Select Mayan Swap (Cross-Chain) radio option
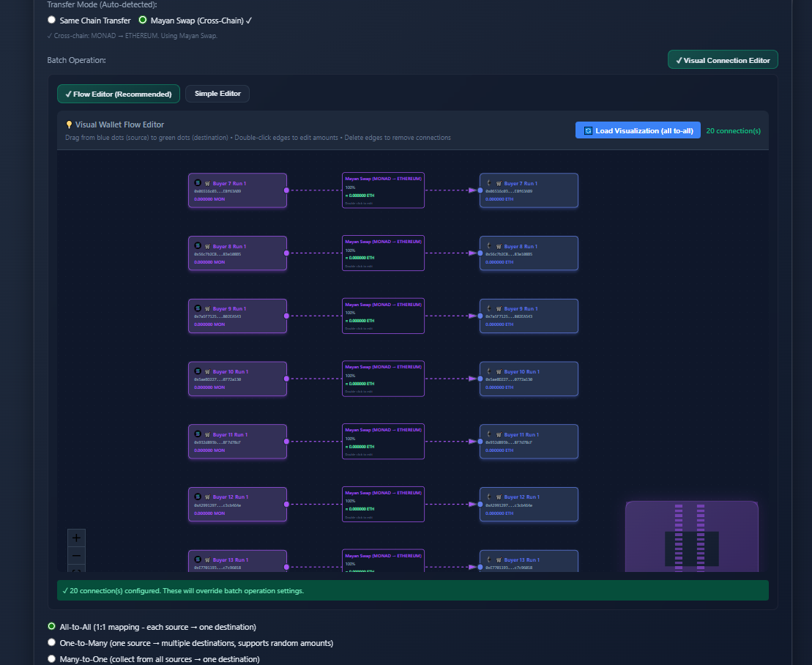 [x=142, y=21]
